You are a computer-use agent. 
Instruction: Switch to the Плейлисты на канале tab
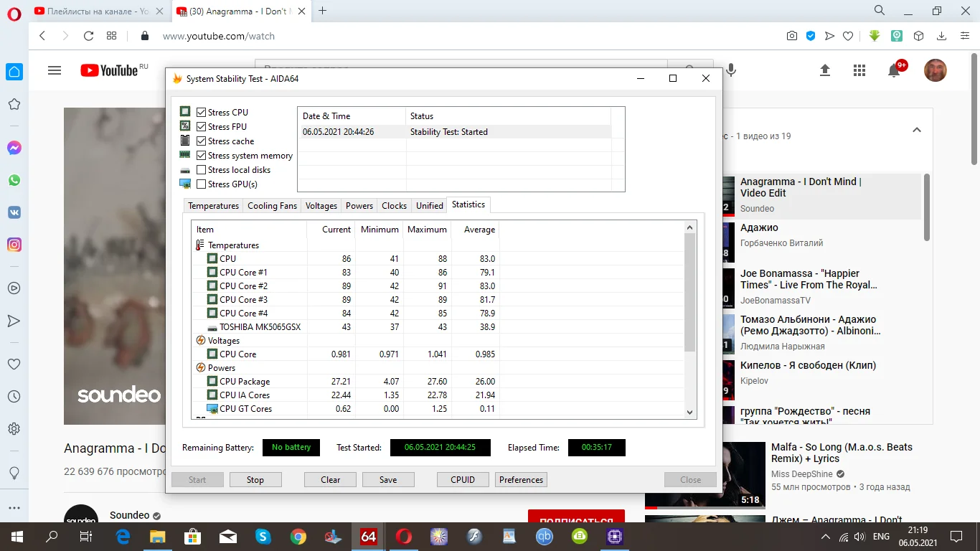[98, 11]
